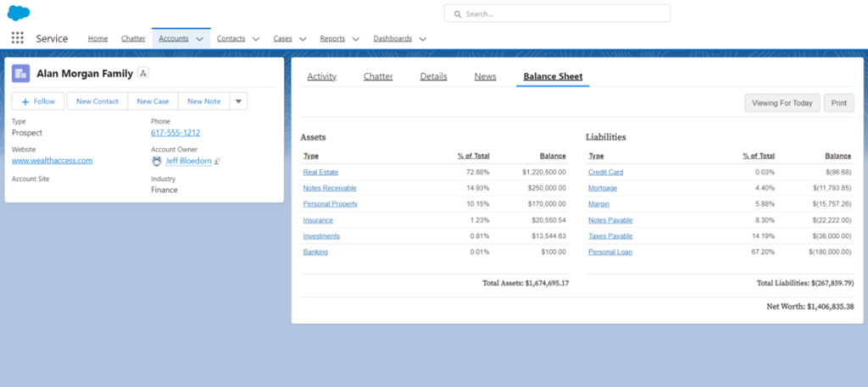Open more actions dropdown after New Note
The image size is (868, 387).
(238, 101)
